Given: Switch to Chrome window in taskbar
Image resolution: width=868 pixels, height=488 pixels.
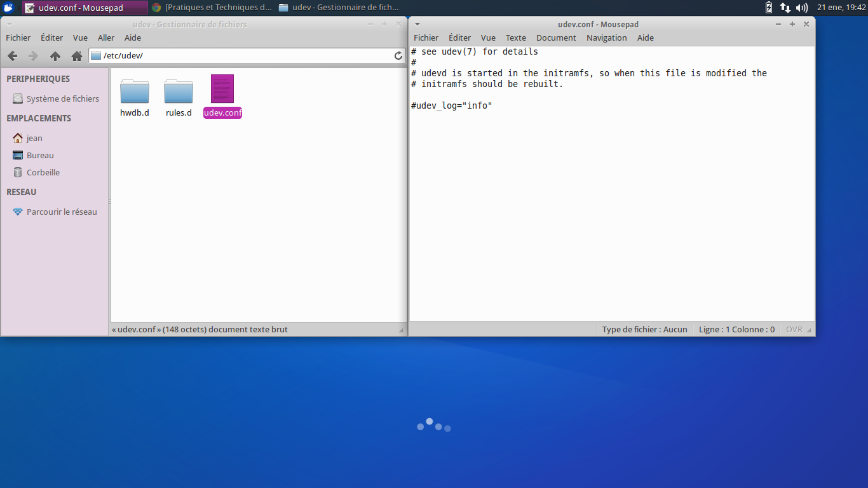Looking at the screenshot, I should pos(212,8).
